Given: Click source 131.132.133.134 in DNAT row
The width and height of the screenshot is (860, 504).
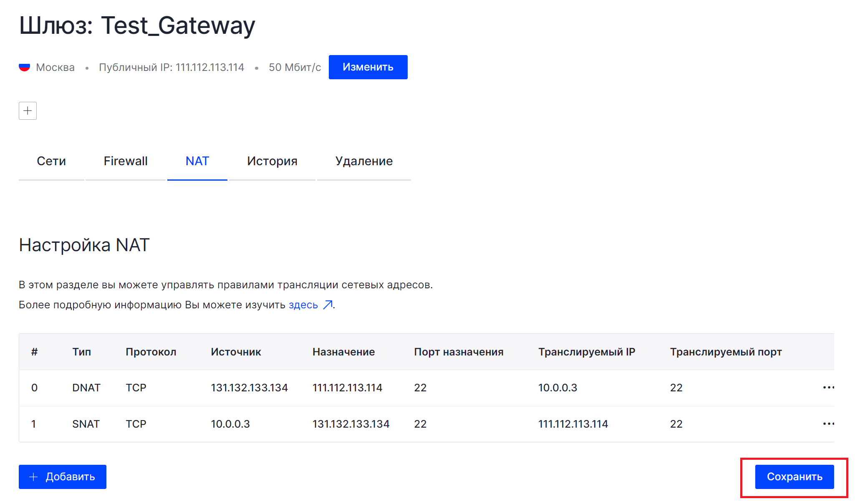Looking at the screenshot, I should click(x=249, y=388).
